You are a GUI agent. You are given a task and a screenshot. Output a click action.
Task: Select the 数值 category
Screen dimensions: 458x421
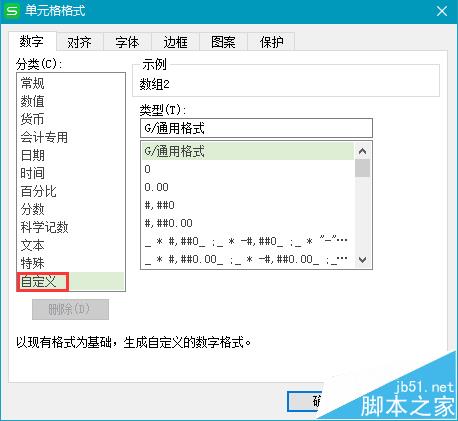tap(71, 101)
